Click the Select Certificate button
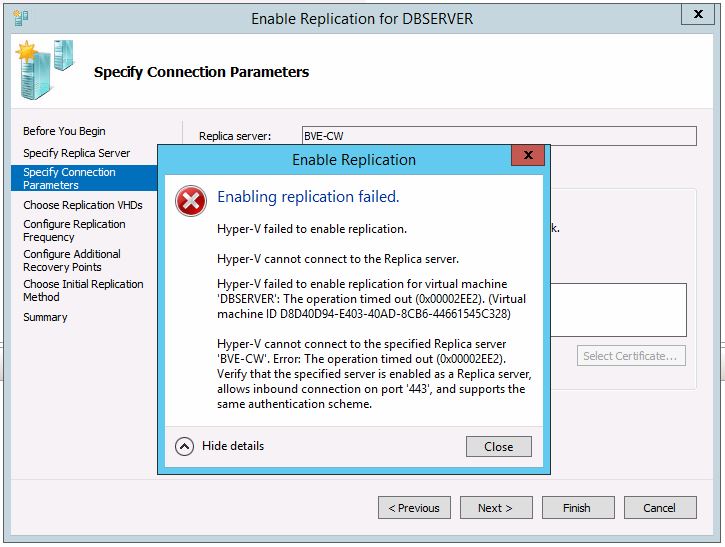This screenshot has width=725, height=547. [x=631, y=356]
